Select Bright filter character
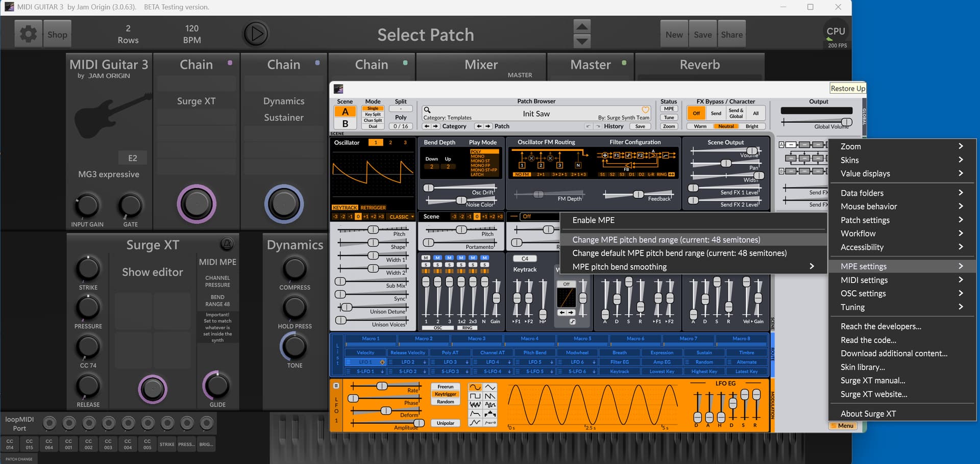980x464 pixels. tap(752, 126)
